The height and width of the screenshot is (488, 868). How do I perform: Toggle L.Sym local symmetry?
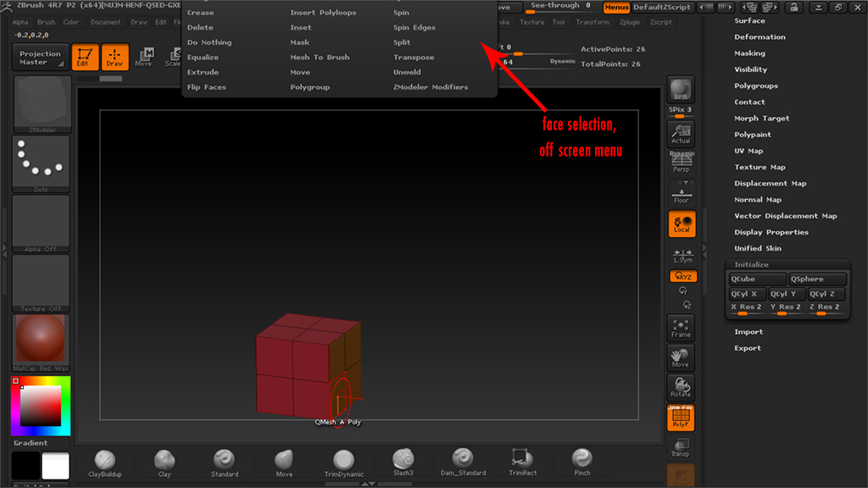[682, 255]
